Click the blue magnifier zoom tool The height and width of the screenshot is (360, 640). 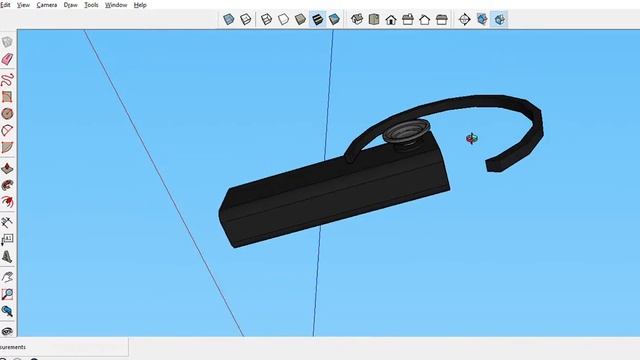pos(7,311)
